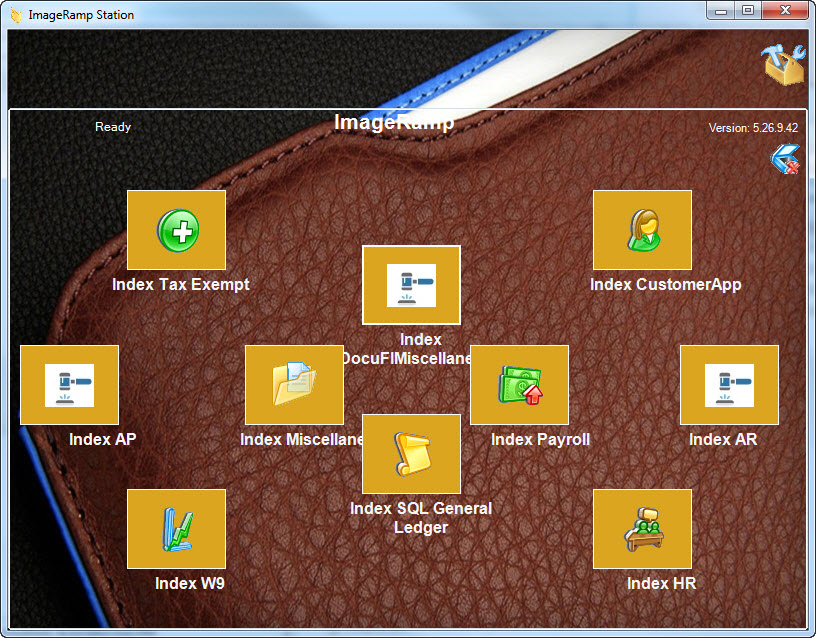The height and width of the screenshot is (638, 816).
Task: Click the Index AR label text
Action: pyautogui.click(x=723, y=440)
